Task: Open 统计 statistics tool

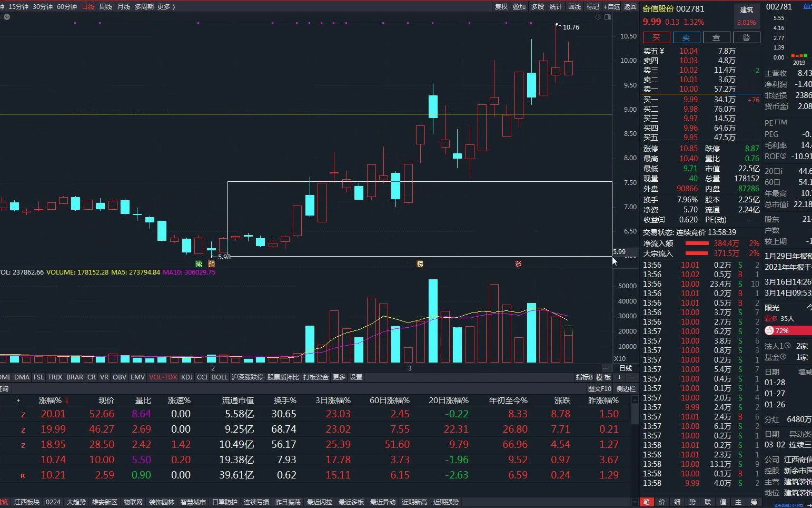Action: coord(556,6)
